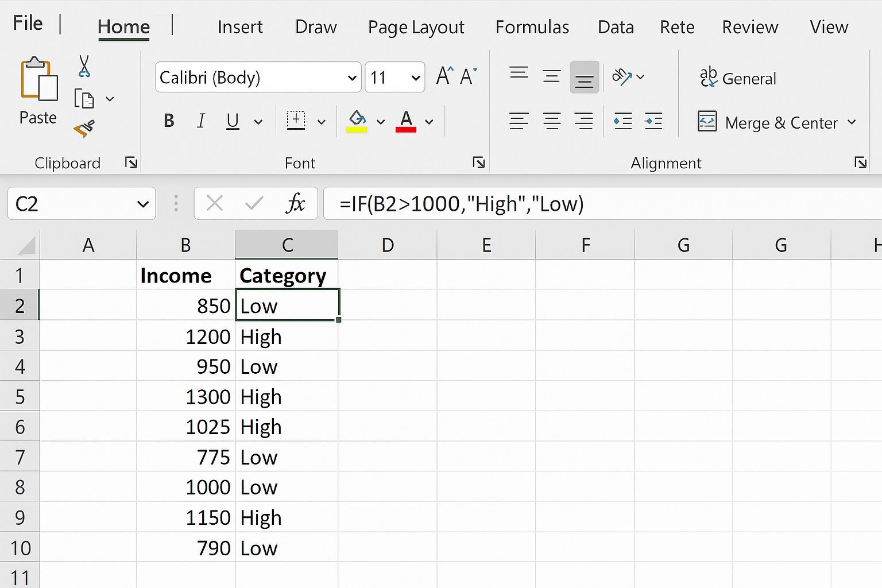Decrease indent in Alignment group
The height and width of the screenshot is (588, 882).
(623, 121)
